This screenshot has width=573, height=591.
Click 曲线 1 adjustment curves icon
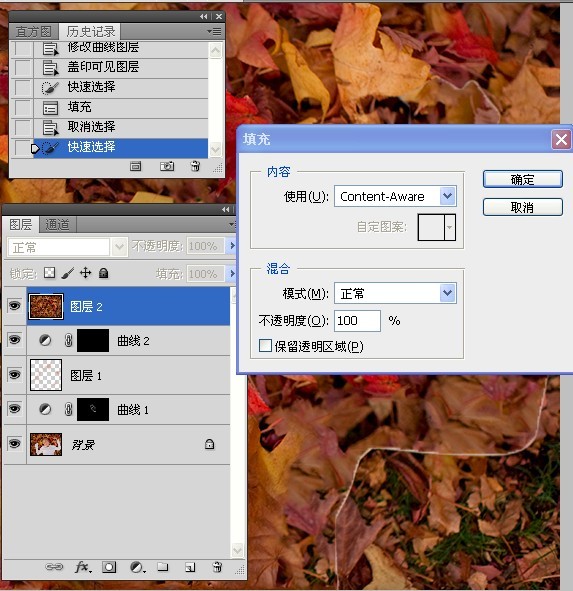click(x=45, y=409)
